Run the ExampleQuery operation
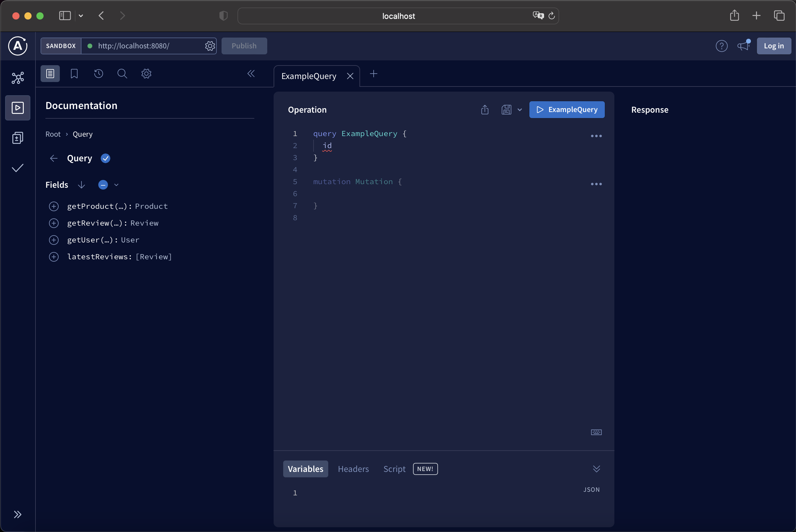 tap(567, 110)
